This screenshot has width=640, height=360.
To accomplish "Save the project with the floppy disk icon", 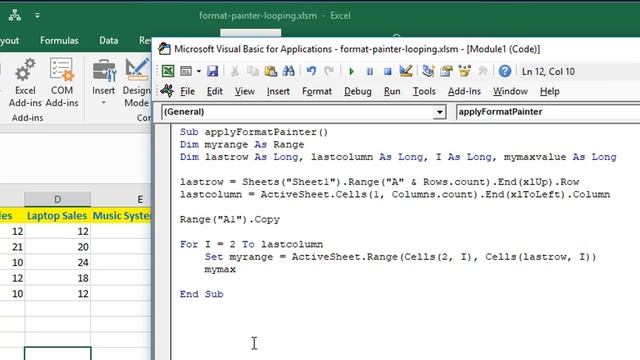I will pyautogui.click(x=212, y=71).
